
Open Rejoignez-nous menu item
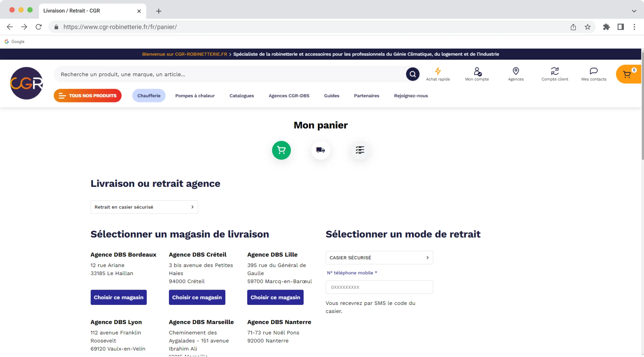[411, 96]
